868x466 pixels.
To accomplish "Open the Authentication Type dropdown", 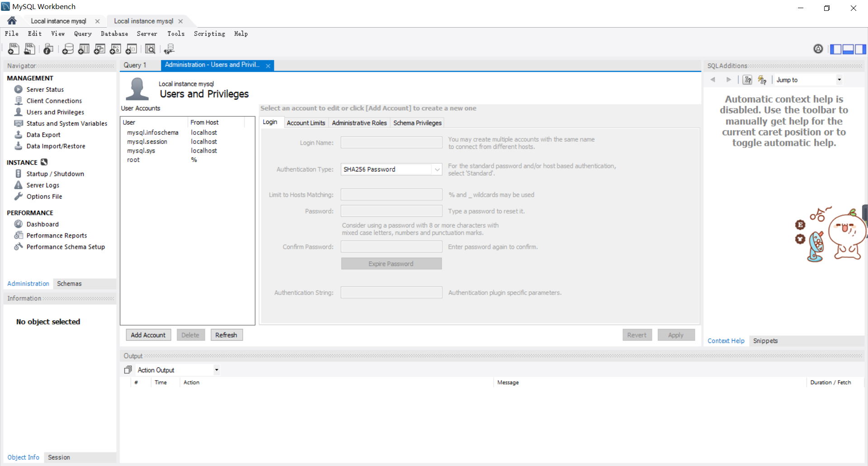I will (x=392, y=169).
